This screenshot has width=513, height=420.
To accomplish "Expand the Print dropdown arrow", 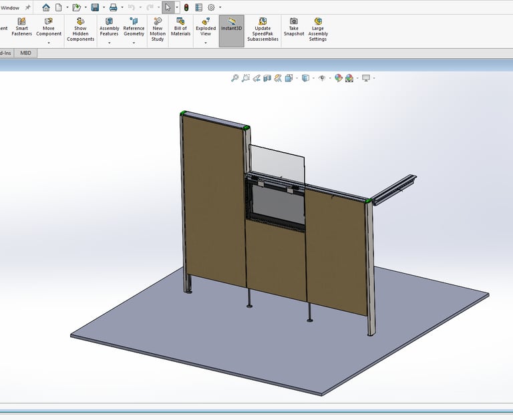I will tap(122, 7).
